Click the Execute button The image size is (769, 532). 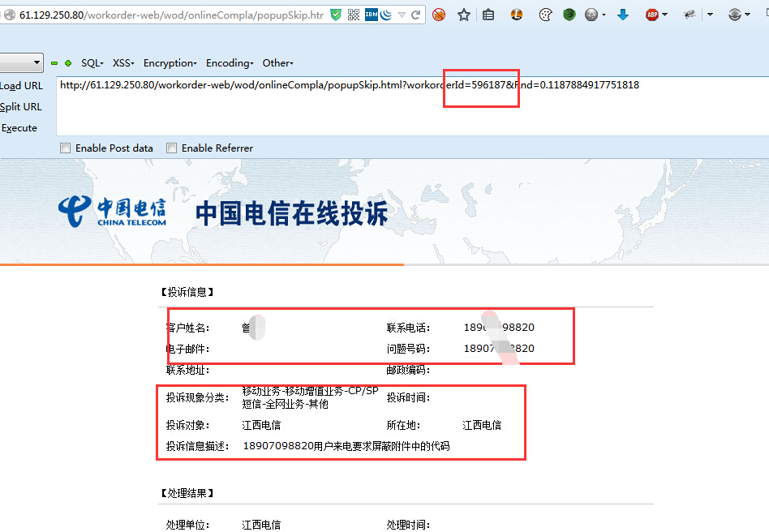tap(19, 128)
